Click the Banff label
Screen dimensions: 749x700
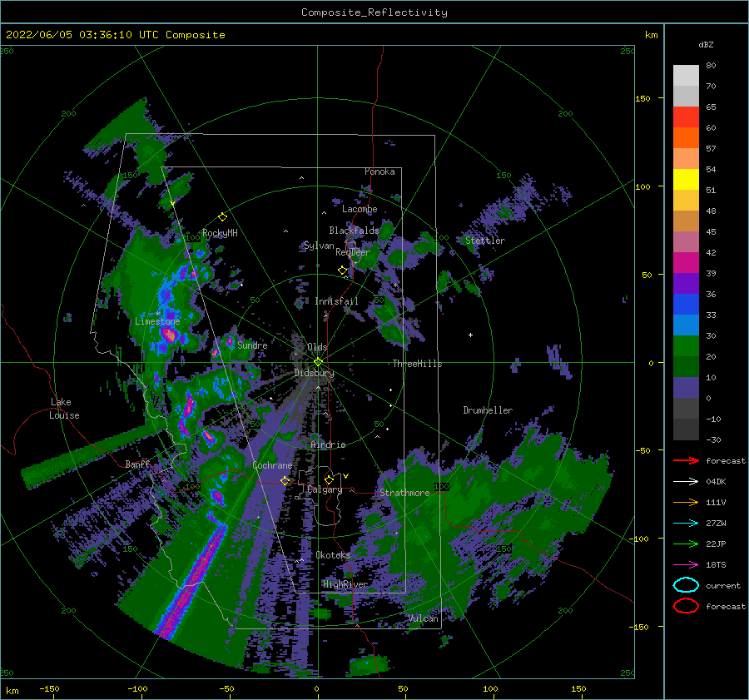[x=137, y=464]
